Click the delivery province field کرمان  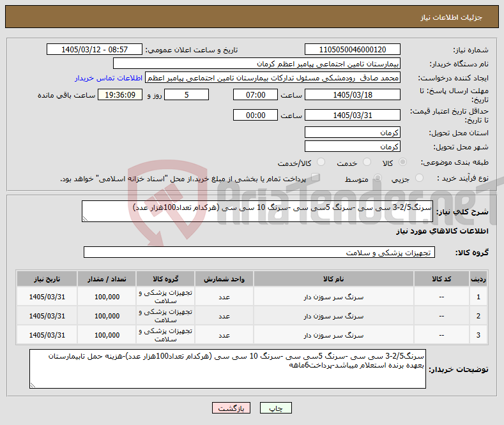pos(352,132)
